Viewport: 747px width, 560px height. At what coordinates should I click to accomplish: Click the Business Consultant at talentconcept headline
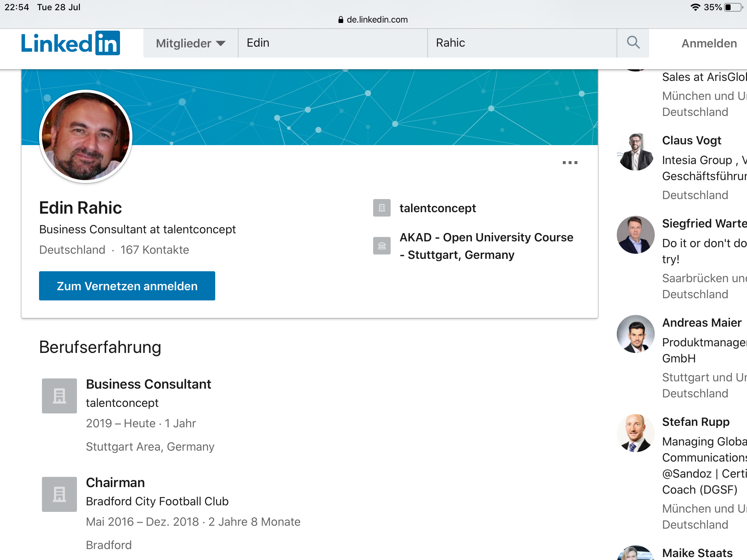[x=138, y=229]
